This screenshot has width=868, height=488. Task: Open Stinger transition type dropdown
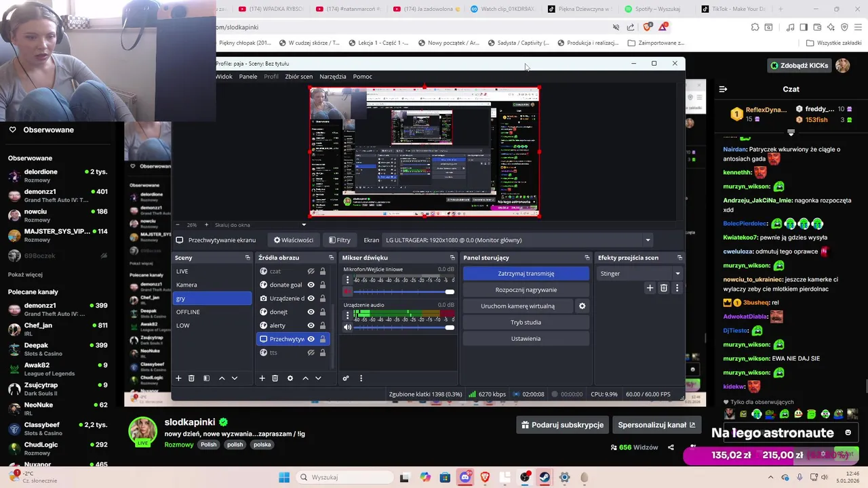640,273
